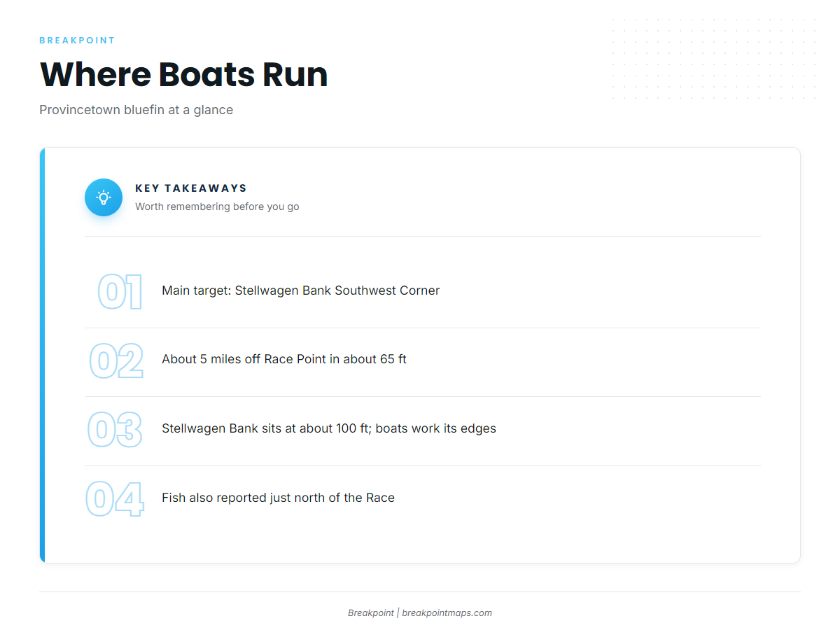Image resolution: width=840 pixels, height=637 pixels.
Task: Click the outlined number 02
Action: [x=116, y=361]
